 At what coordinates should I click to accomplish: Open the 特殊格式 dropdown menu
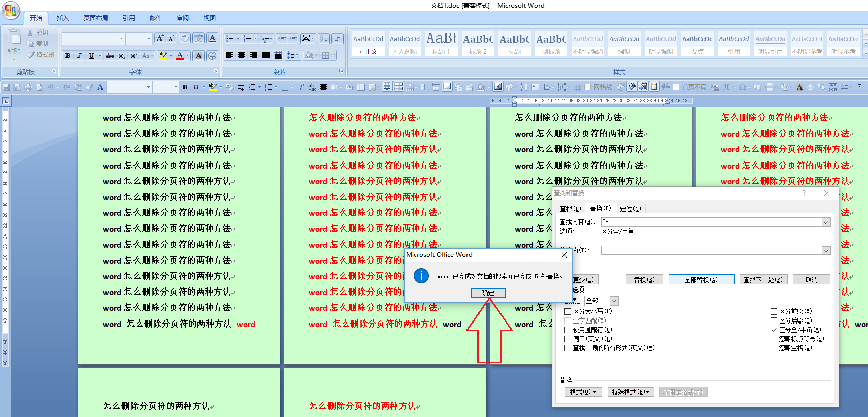click(630, 392)
